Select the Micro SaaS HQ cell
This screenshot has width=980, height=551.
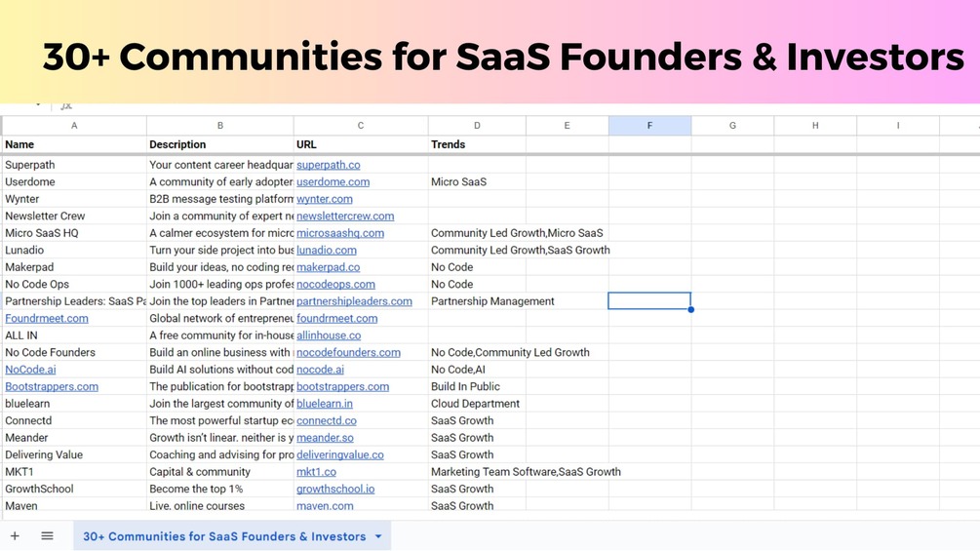[74, 233]
